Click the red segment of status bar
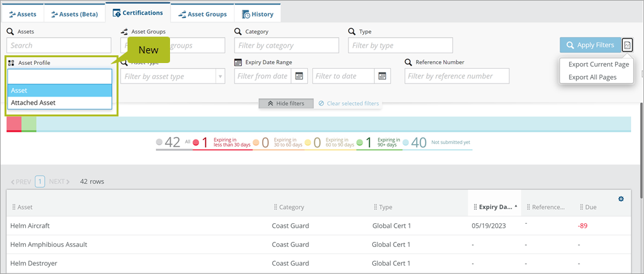This screenshot has width=644, height=274. pyautogui.click(x=14, y=124)
